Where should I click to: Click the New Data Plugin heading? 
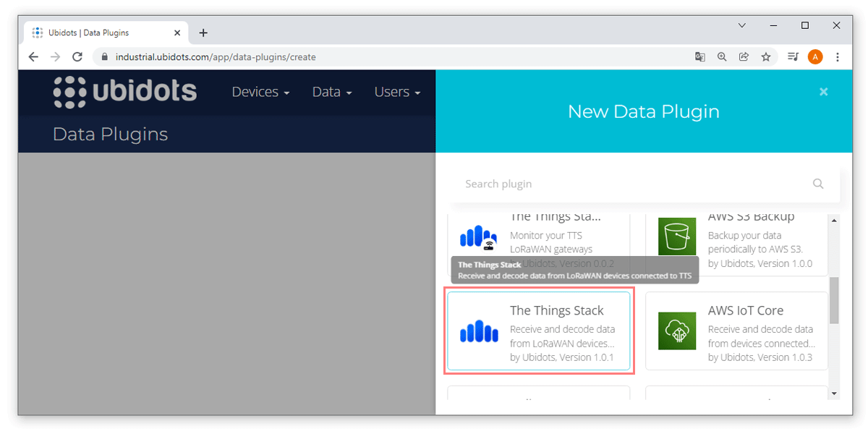(x=644, y=111)
